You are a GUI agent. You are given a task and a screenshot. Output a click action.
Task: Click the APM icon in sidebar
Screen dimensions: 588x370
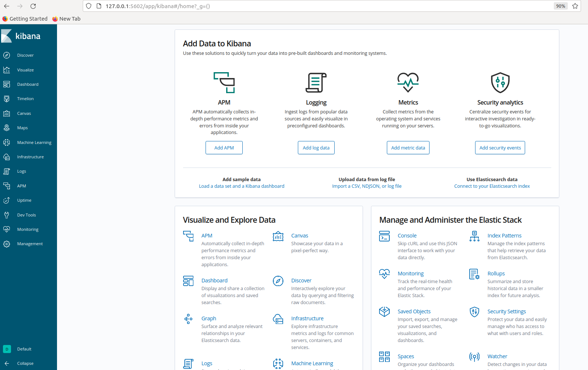pos(7,186)
